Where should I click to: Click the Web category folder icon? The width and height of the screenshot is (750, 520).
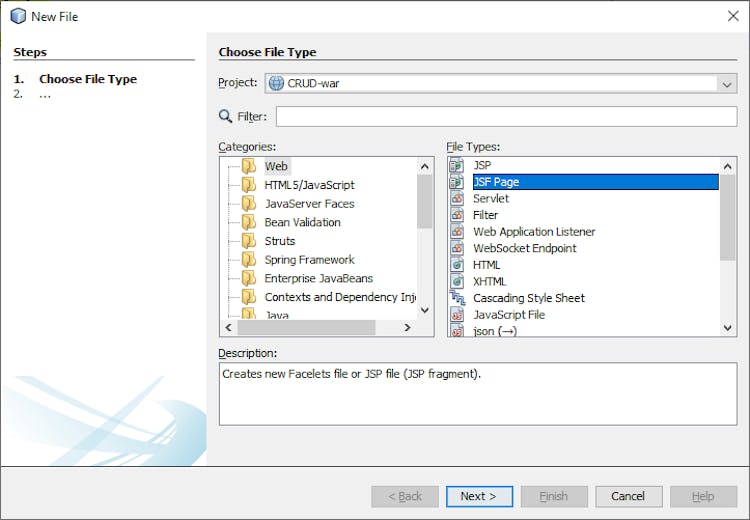pyautogui.click(x=249, y=167)
